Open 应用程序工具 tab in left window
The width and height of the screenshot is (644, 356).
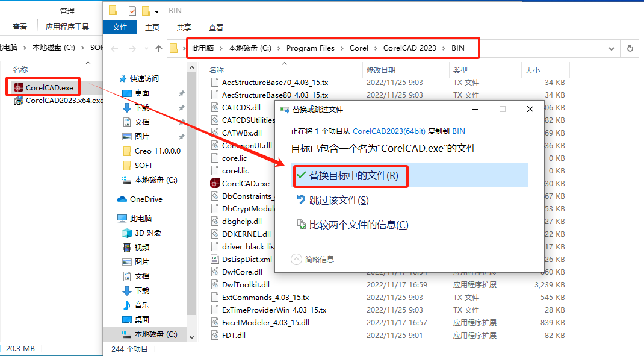pos(67,27)
